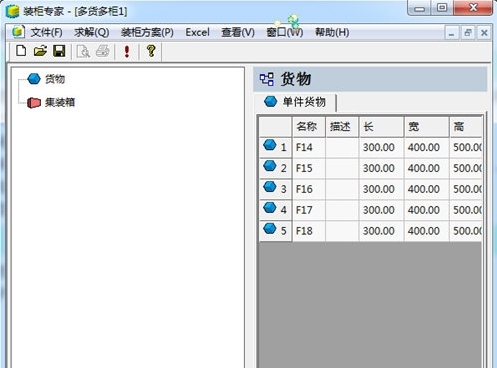Click the empty description cell of F18
Viewport: 497px width, 368px height.
(342, 231)
